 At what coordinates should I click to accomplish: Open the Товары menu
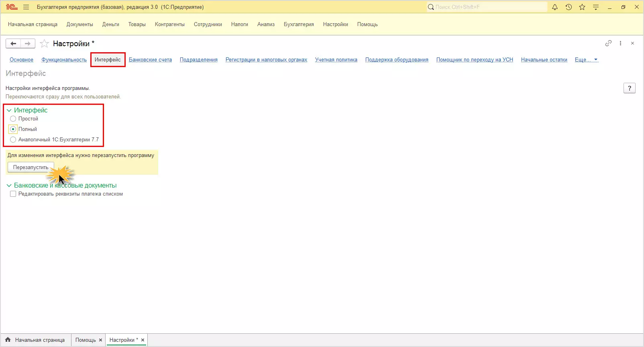(137, 24)
